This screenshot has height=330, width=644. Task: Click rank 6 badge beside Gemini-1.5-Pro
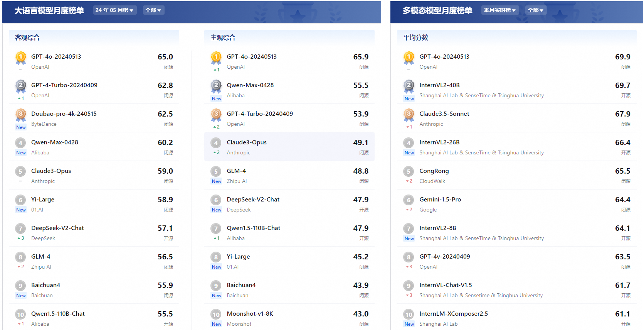pos(409,200)
